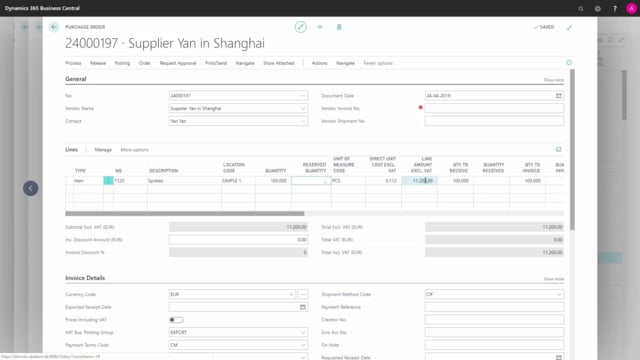Click the Vendor Invoice No. field
The image size is (640, 360).
point(494,108)
